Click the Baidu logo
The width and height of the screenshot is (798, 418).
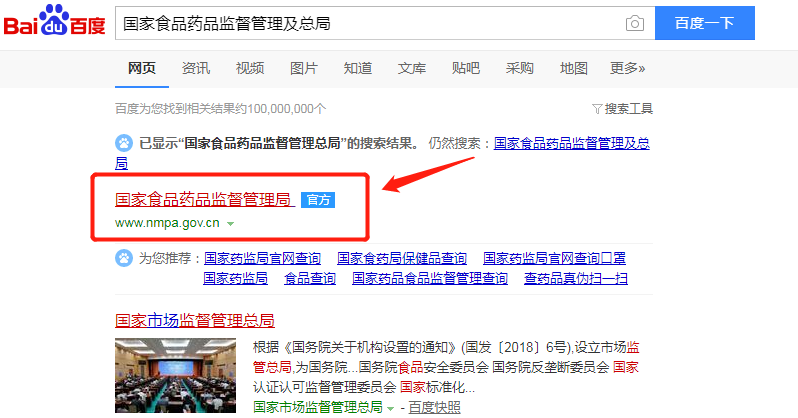[54, 21]
